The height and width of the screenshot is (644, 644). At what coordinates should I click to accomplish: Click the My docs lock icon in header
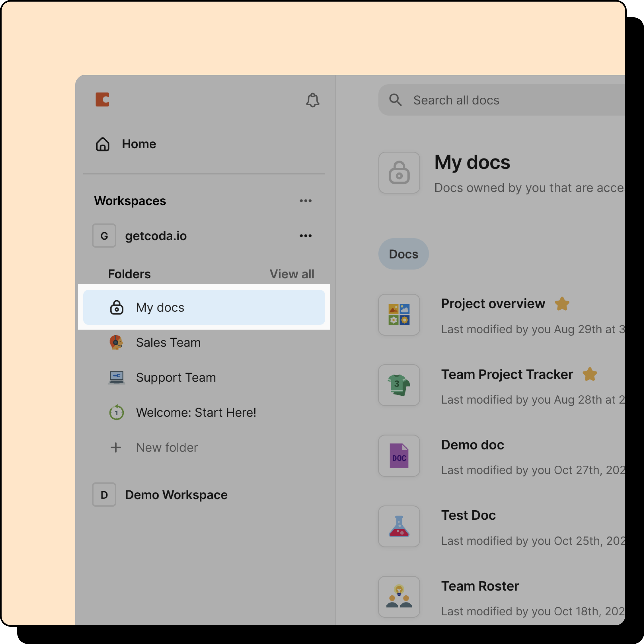click(x=399, y=173)
